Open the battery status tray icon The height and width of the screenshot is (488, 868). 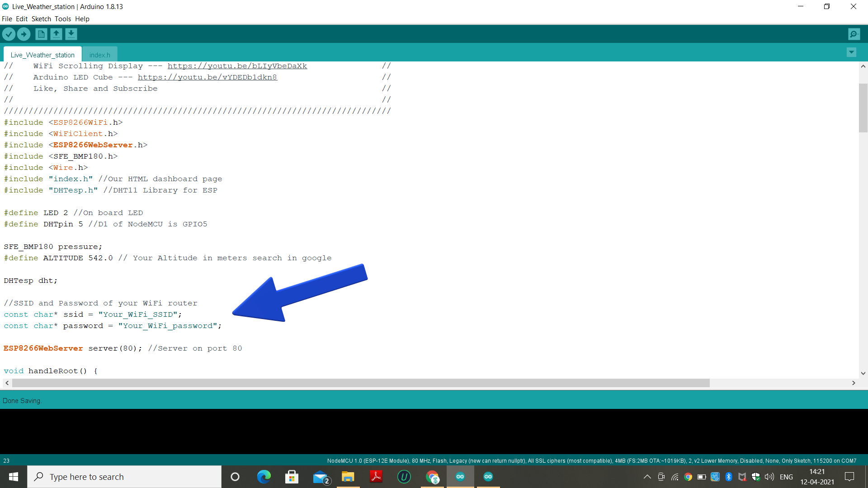[x=702, y=477]
